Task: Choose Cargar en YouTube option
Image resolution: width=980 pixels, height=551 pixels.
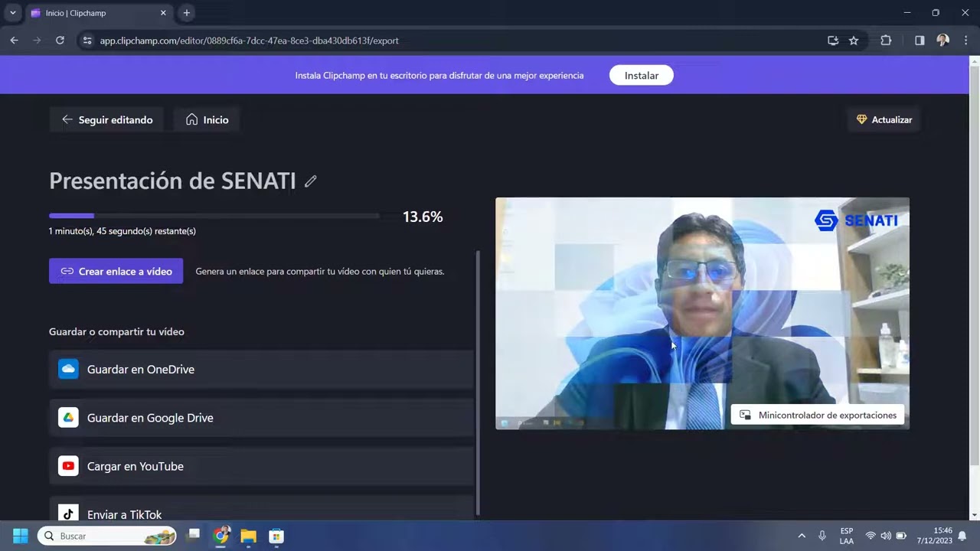Action: coord(261,466)
